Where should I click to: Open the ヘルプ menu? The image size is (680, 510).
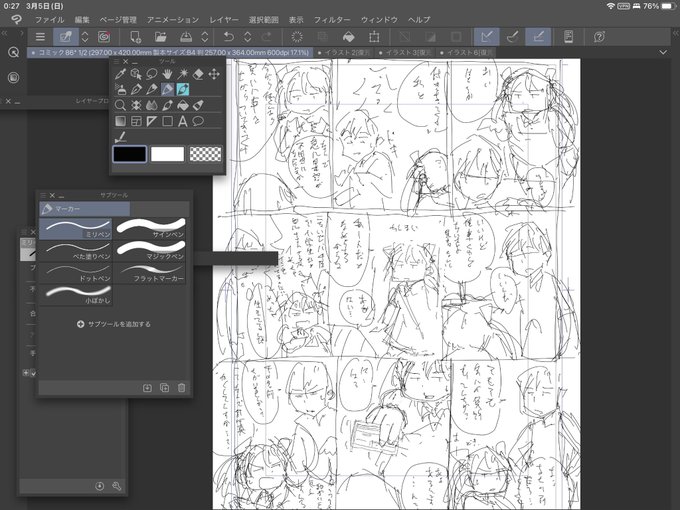coord(419,20)
